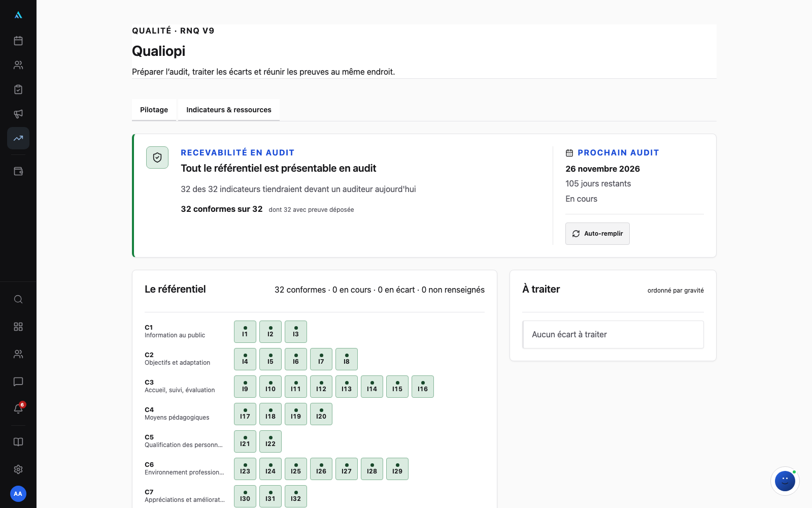The image size is (812, 508).
Task: Select indicator I27 tile
Action: [347, 469]
